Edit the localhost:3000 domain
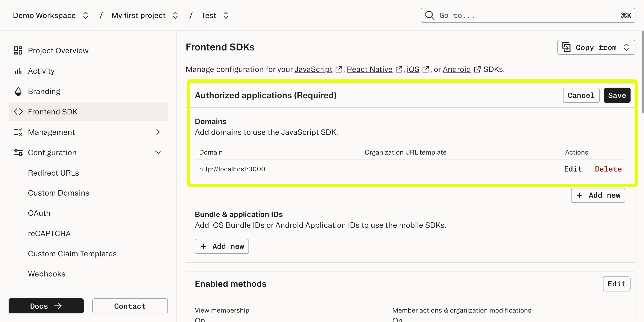 [x=573, y=169]
